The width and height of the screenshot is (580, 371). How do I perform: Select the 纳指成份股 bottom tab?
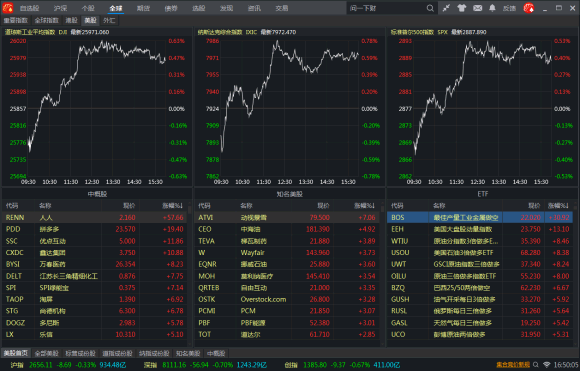[x=154, y=353]
